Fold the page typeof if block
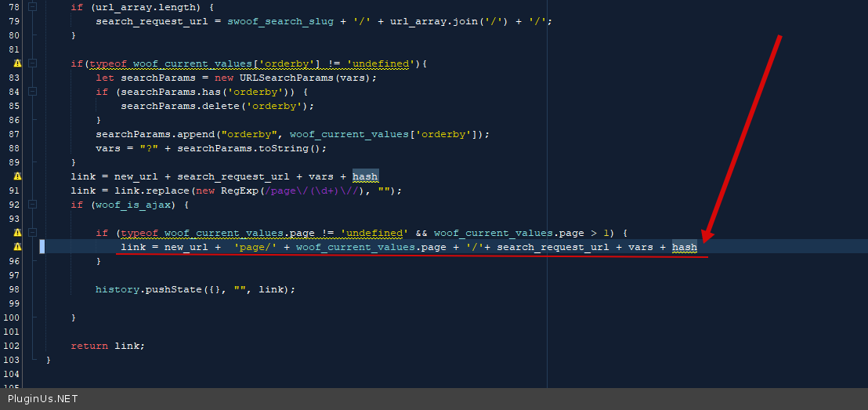The width and height of the screenshot is (868, 410). (32, 233)
